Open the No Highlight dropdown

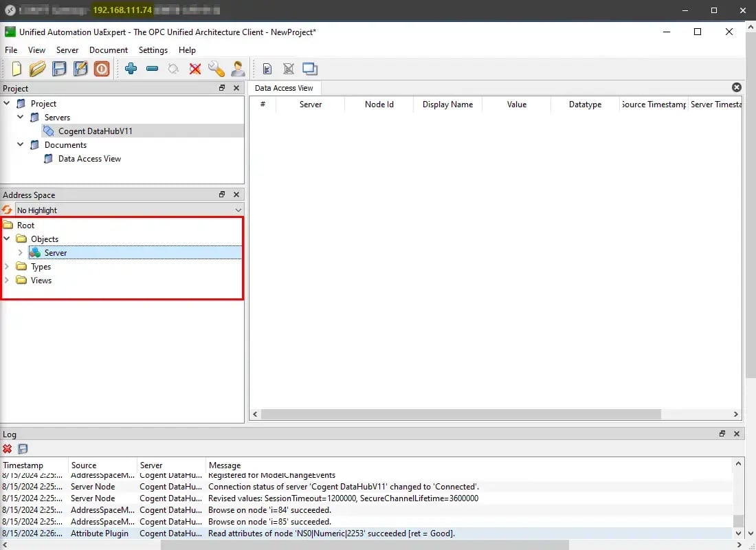[x=238, y=210]
